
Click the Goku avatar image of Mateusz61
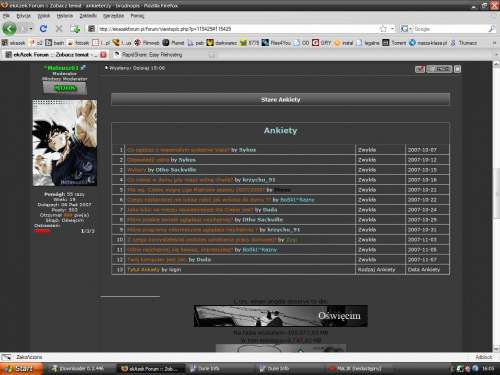65,143
